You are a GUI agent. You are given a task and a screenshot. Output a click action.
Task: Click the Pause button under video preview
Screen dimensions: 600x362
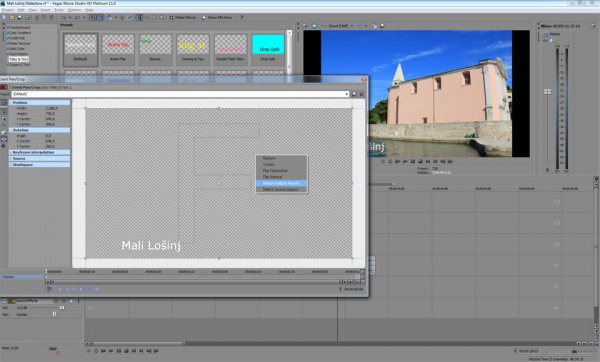click(x=412, y=161)
